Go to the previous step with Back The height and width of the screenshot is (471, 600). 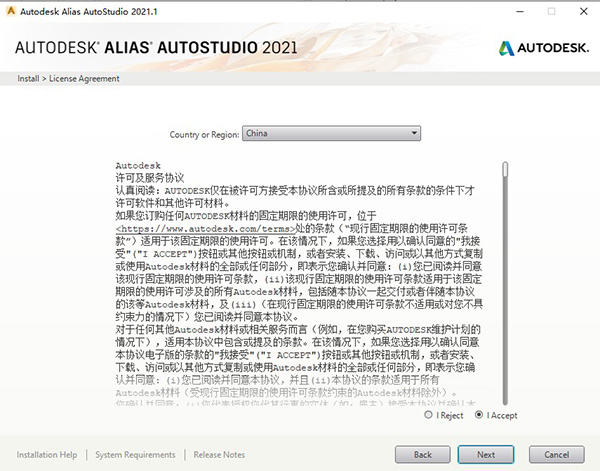point(420,454)
